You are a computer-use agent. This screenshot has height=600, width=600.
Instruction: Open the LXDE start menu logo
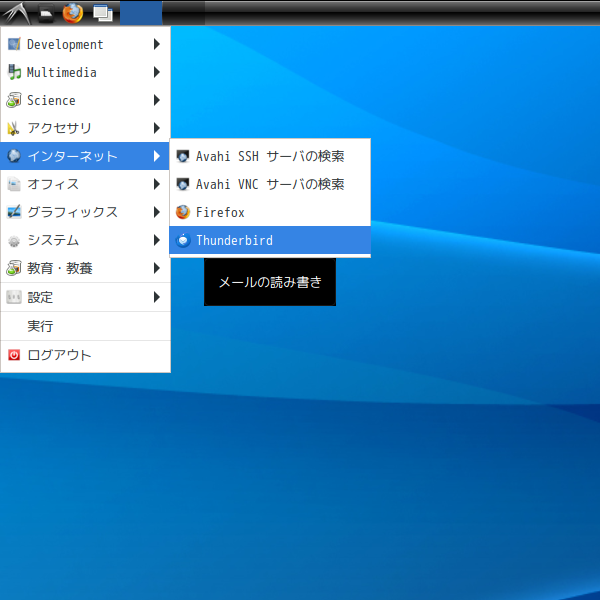pyautogui.click(x=16, y=13)
